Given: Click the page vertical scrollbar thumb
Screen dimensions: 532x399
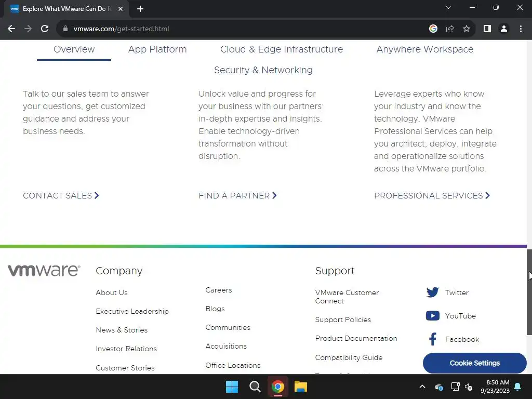Looking at the screenshot, I should tap(529, 292).
